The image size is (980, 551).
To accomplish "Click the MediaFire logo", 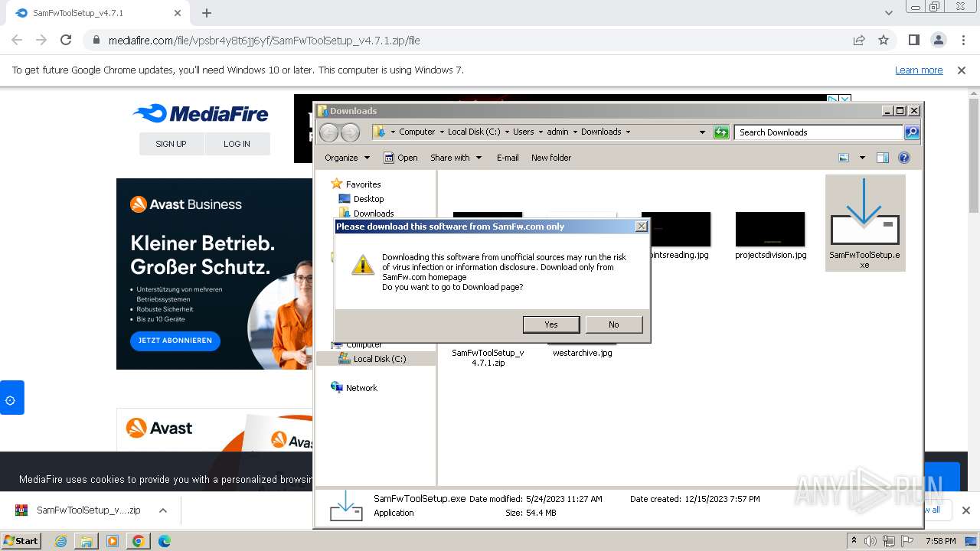I will pyautogui.click(x=201, y=114).
